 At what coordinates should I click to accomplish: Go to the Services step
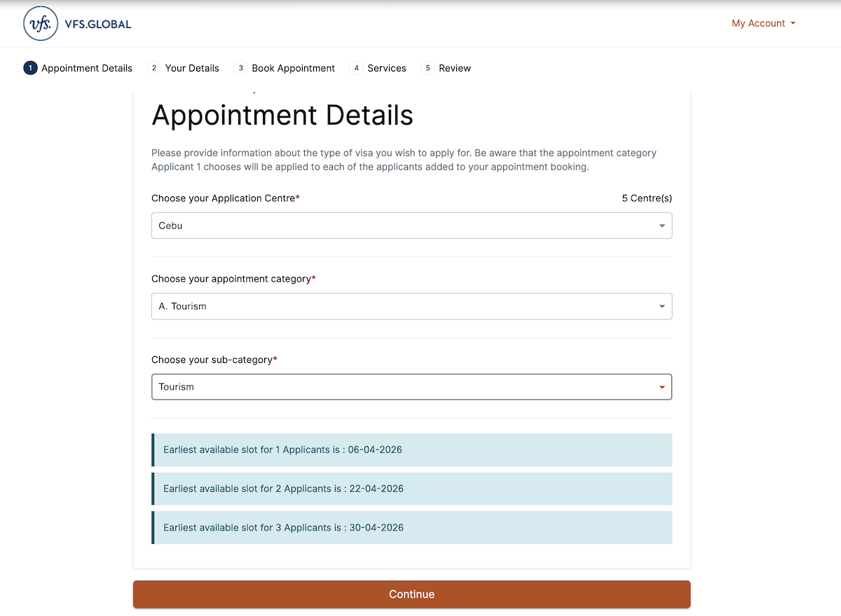[387, 68]
